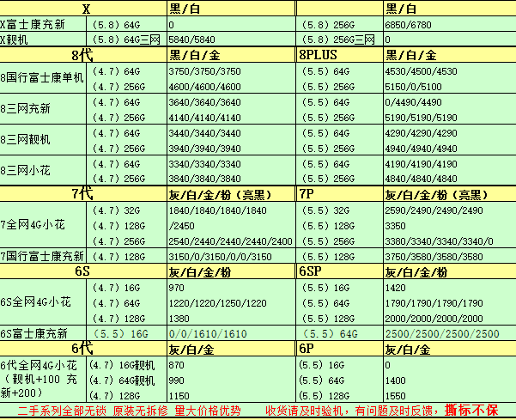Select the 7全网4G小花 label cell
516x420 pixels.
click(x=43, y=225)
